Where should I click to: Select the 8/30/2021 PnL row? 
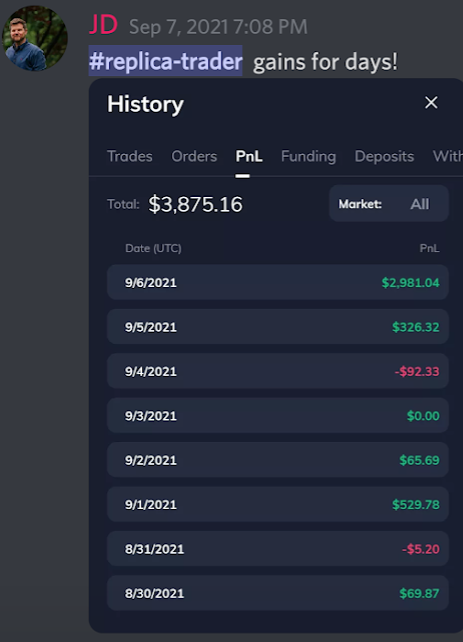pyautogui.click(x=278, y=593)
